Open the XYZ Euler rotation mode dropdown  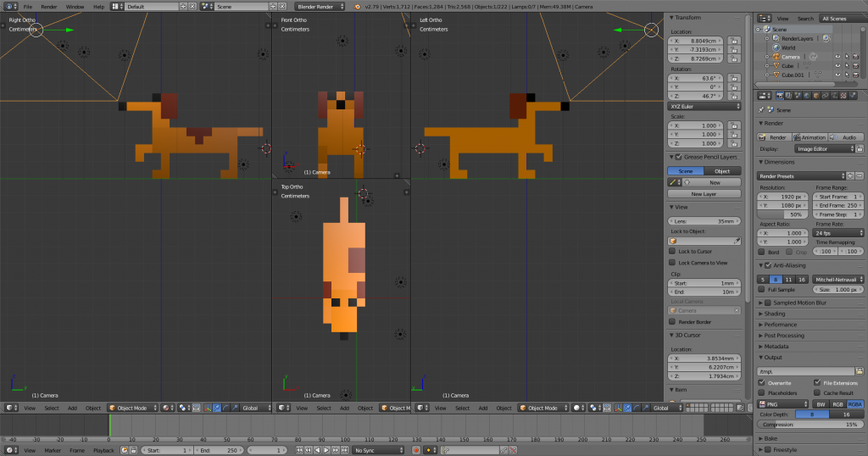tap(705, 106)
